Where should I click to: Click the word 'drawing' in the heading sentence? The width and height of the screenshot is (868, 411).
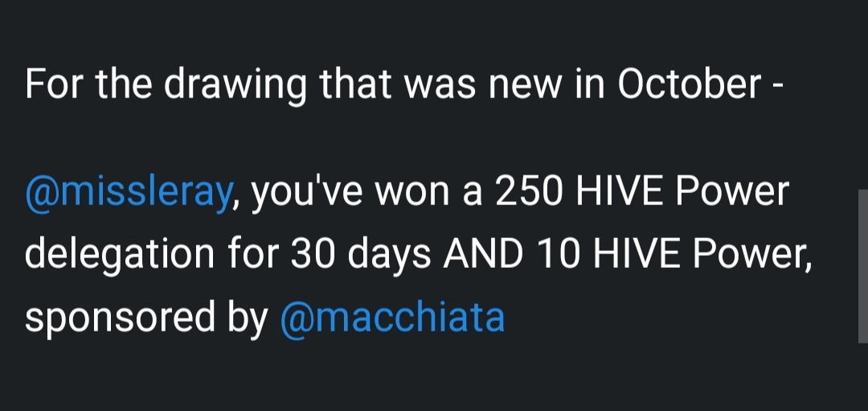[x=235, y=86]
